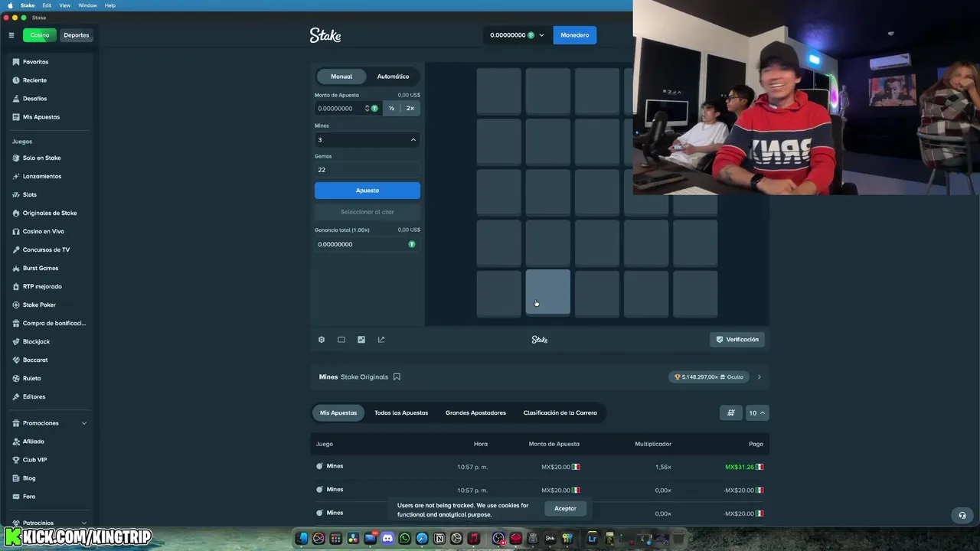Pop out the game window icon
Screen dimensions: 980x551
tap(381, 340)
